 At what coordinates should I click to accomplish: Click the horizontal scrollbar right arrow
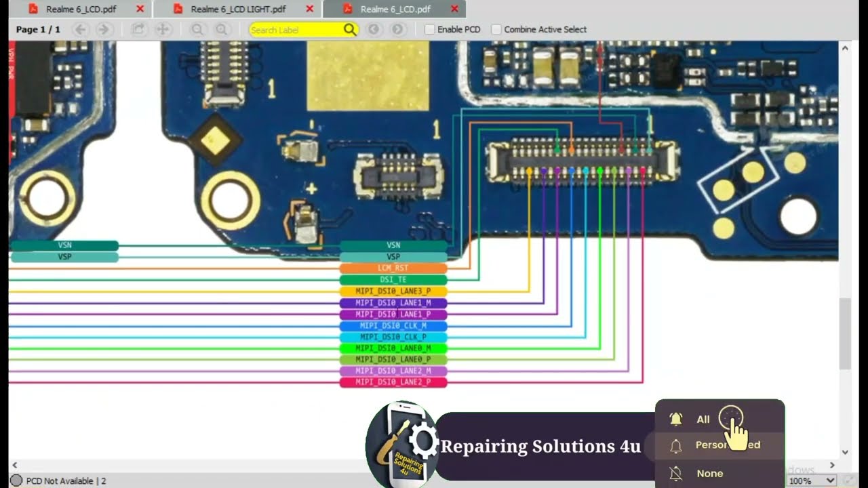832,466
